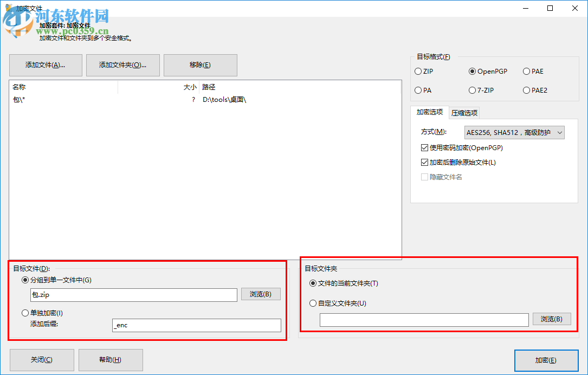
Task: Click the 关闭 (Close) button
Action: (41, 360)
